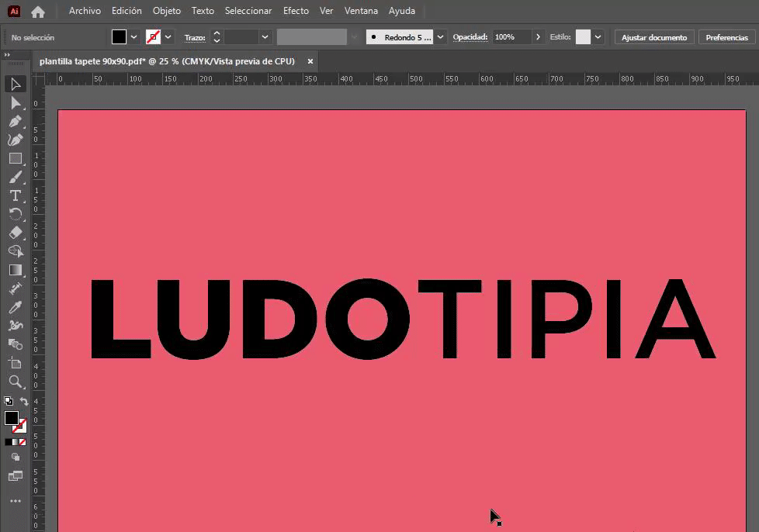Open drawing modes icon in toolbar
Image resolution: width=759 pixels, height=532 pixels.
[x=16, y=457]
